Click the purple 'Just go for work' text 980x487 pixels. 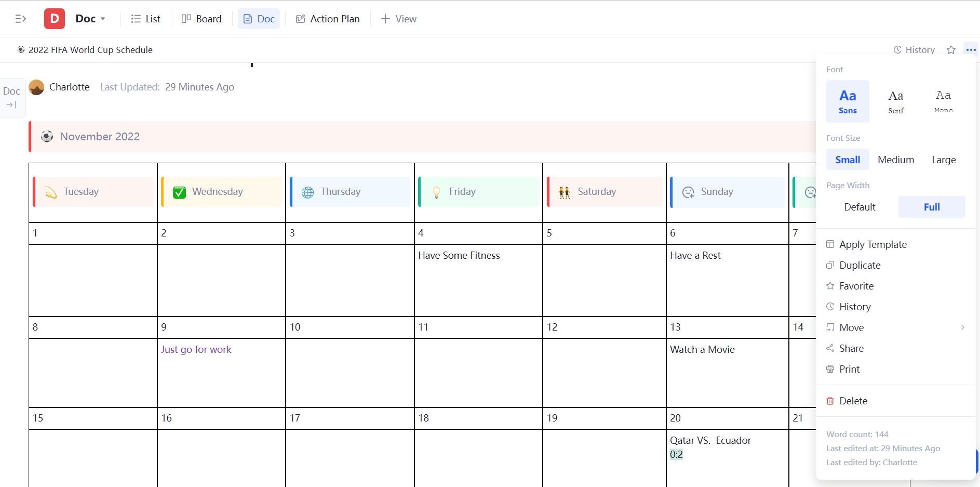click(x=196, y=350)
